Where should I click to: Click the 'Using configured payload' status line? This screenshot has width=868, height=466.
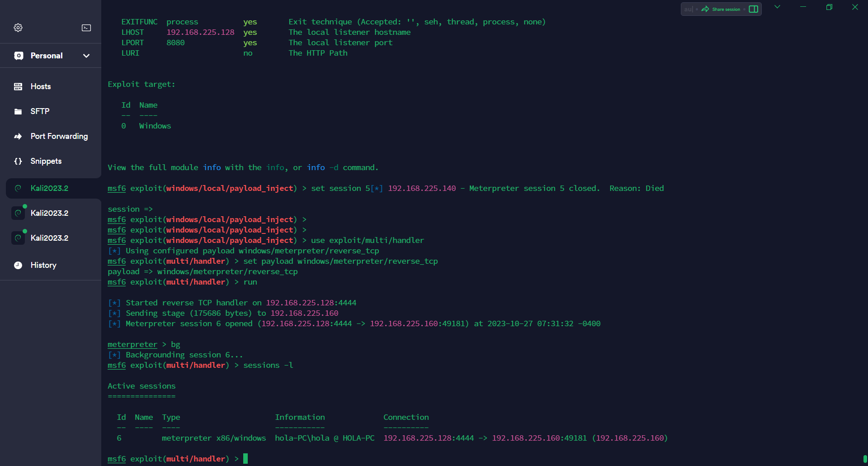click(243, 251)
